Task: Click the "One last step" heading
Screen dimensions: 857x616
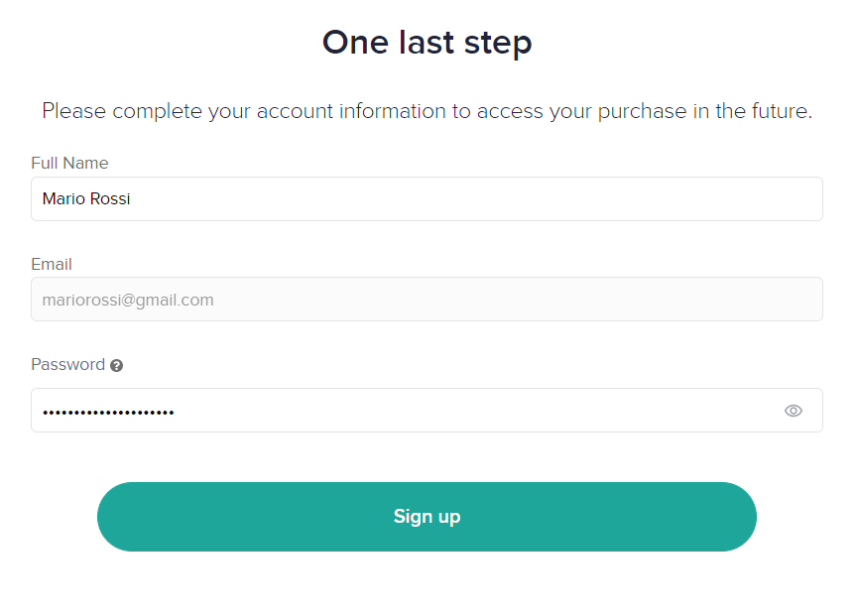Action: pos(427,42)
